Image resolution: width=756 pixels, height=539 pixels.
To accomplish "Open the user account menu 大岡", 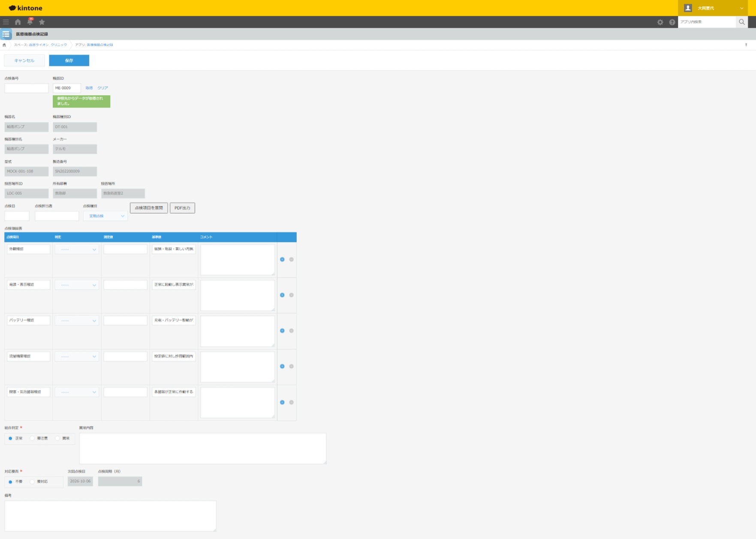I will (713, 8).
